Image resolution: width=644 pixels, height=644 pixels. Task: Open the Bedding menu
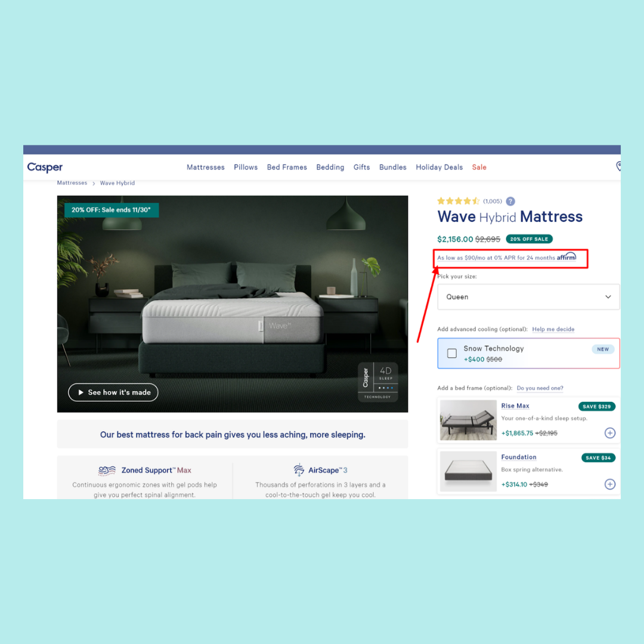(x=330, y=167)
